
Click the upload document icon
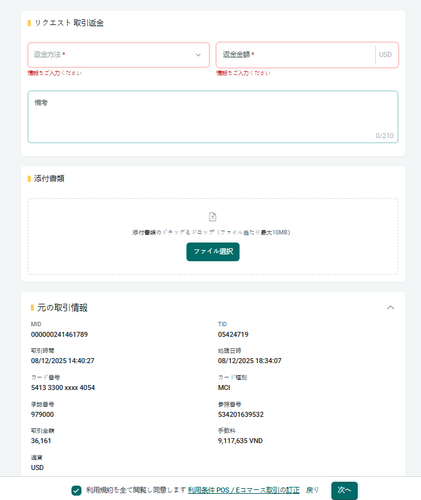213,217
